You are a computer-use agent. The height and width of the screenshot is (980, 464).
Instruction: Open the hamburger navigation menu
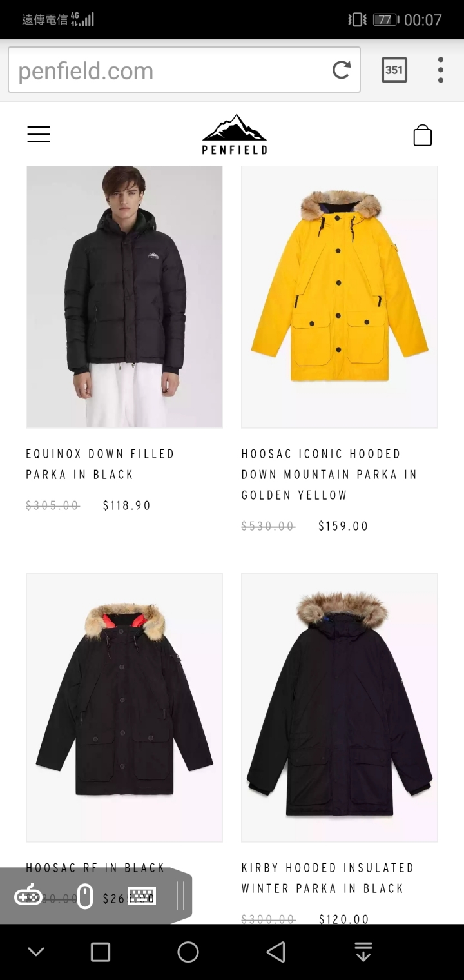coord(39,134)
